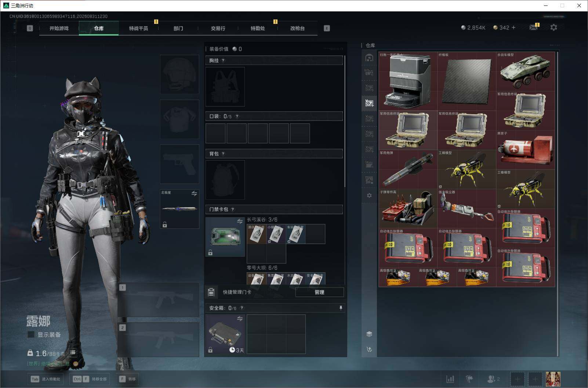This screenshot has width=588, height=388.
Task: Swap the safe box using arrows icon
Action: [x=240, y=319]
